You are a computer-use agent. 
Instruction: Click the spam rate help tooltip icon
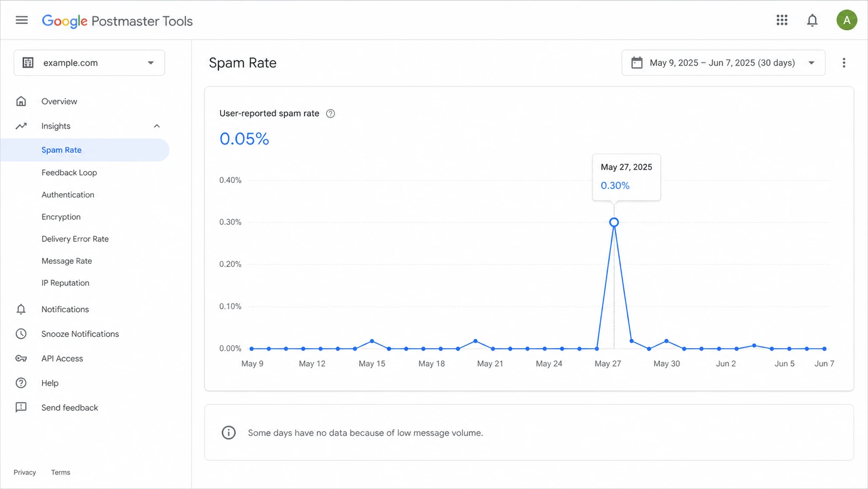[330, 114]
